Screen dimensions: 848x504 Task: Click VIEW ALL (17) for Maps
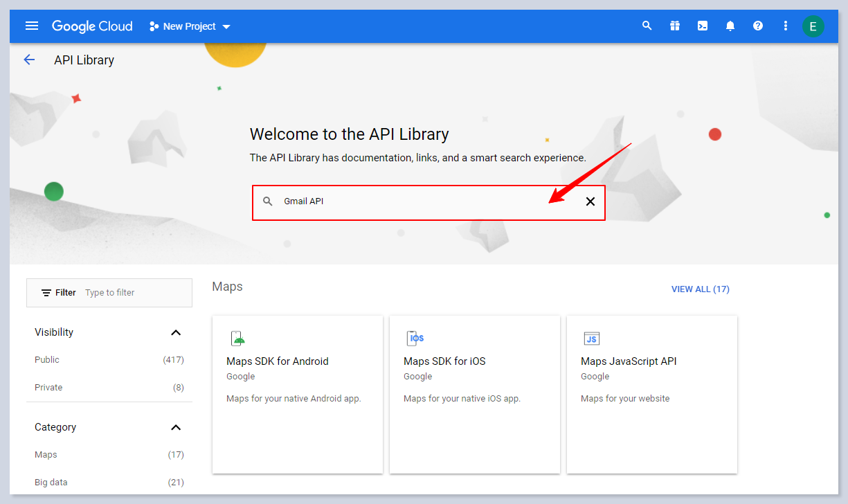[x=701, y=289]
